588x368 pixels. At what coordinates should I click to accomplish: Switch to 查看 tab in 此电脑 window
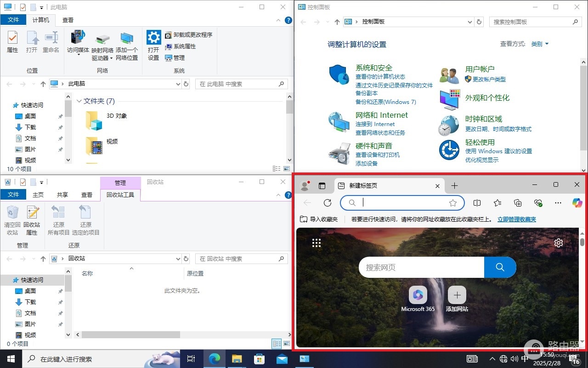(x=68, y=20)
